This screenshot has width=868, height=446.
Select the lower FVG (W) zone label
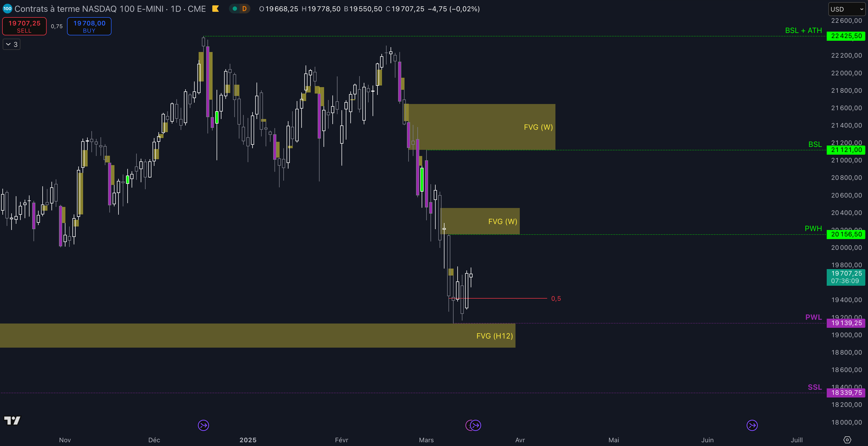(x=502, y=221)
